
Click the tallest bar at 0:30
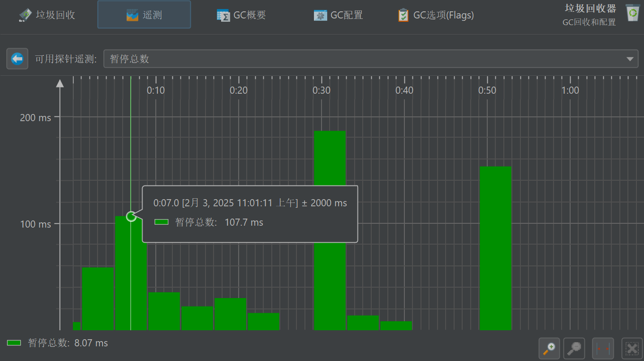330,230
